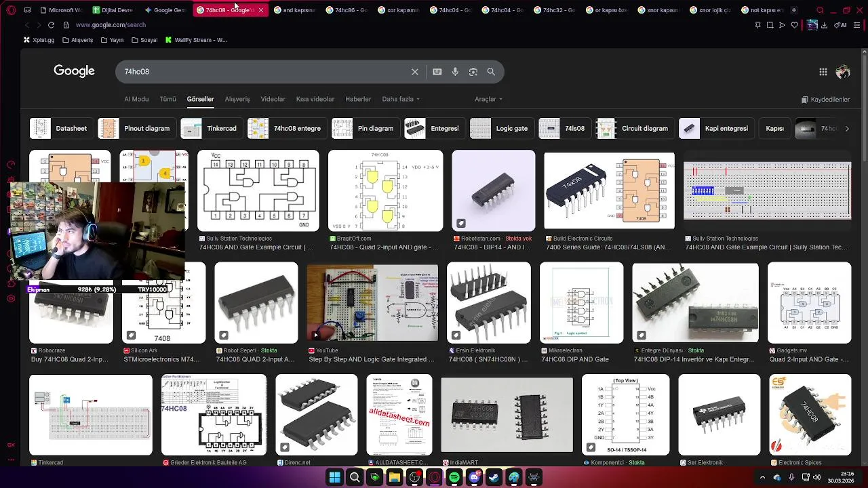This screenshot has width=868, height=488.
Task: Open the Sully Station breadboard image
Action: (767, 191)
